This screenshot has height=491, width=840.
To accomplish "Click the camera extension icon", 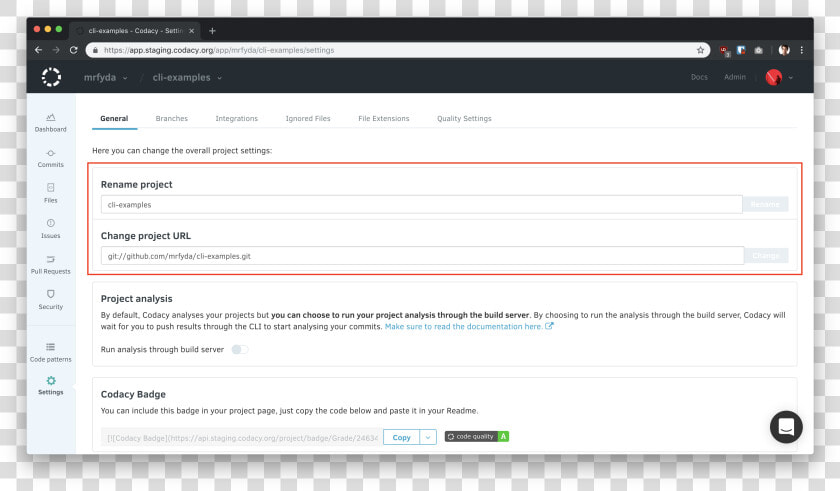I will 759,50.
